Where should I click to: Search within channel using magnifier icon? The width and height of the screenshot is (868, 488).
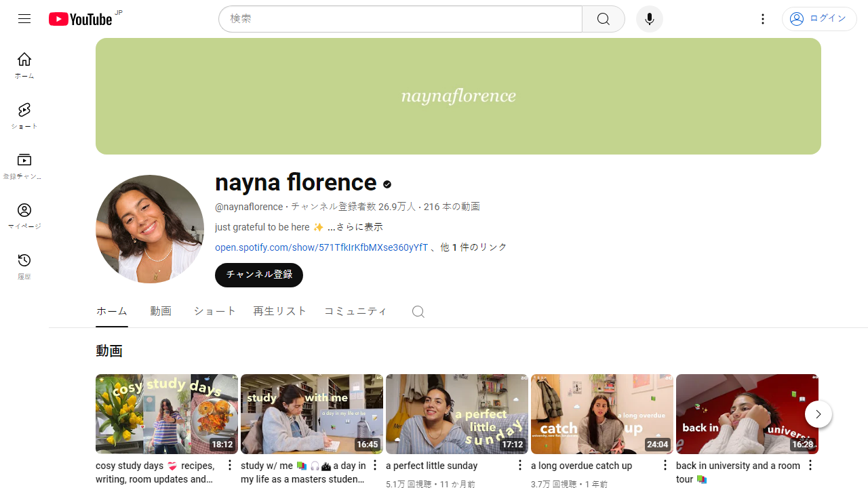(418, 311)
